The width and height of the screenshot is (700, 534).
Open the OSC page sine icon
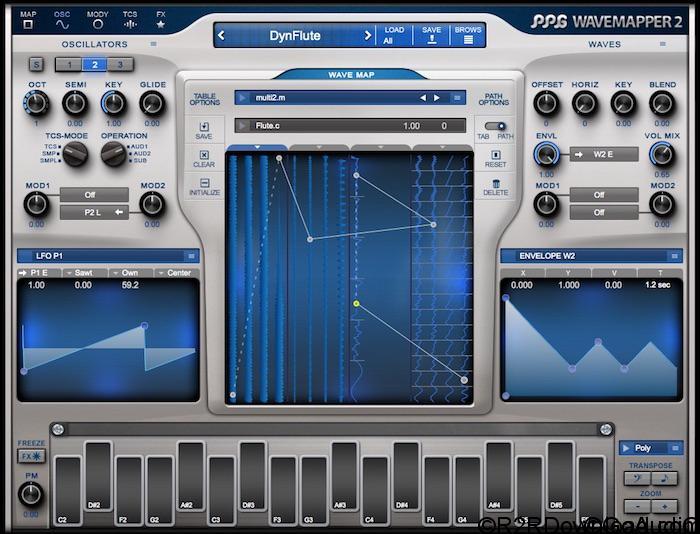coord(62,25)
